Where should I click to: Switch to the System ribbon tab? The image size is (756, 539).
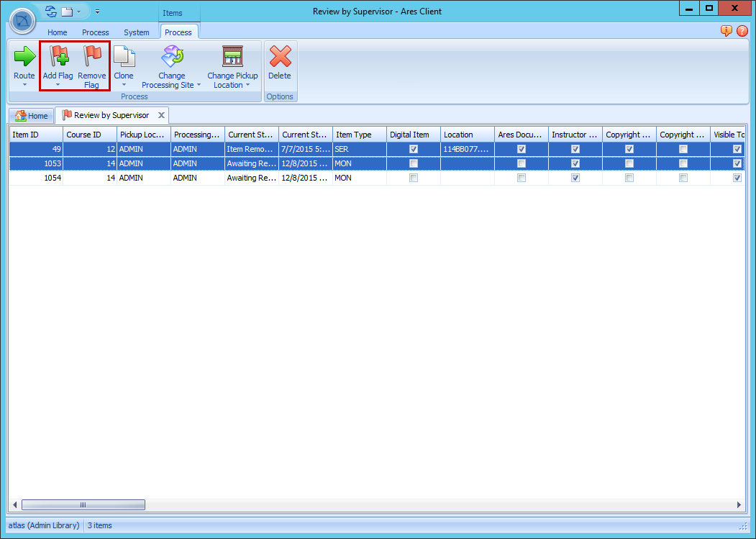pyautogui.click(x=137, y=32)
